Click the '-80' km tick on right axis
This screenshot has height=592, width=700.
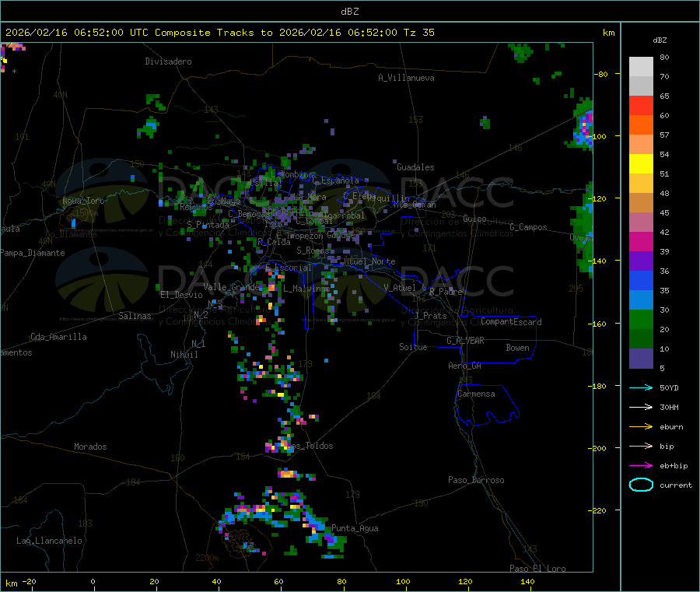[601, 74]
